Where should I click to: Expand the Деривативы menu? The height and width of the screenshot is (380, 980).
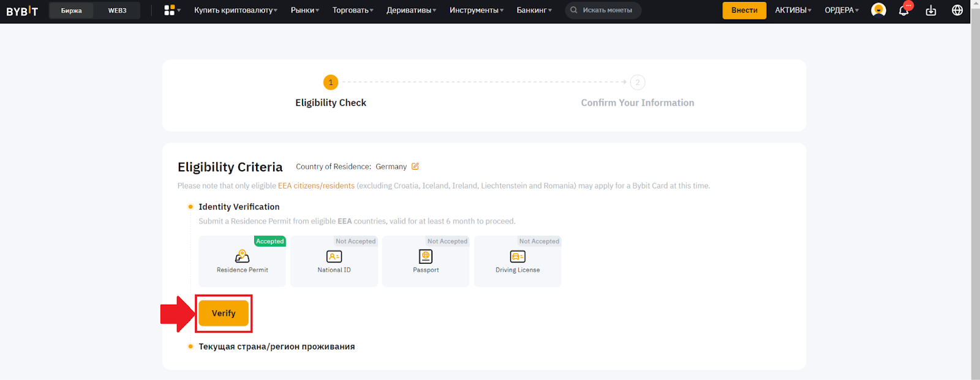pos(412,10)
